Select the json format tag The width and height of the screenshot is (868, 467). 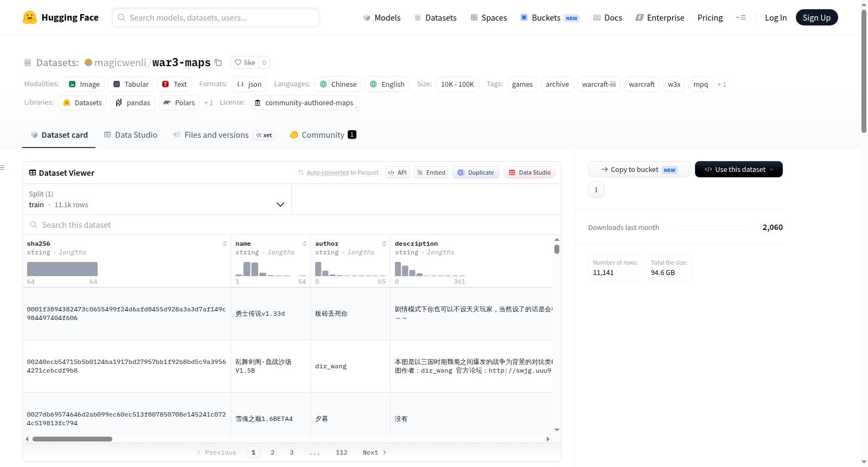[249, 84]
